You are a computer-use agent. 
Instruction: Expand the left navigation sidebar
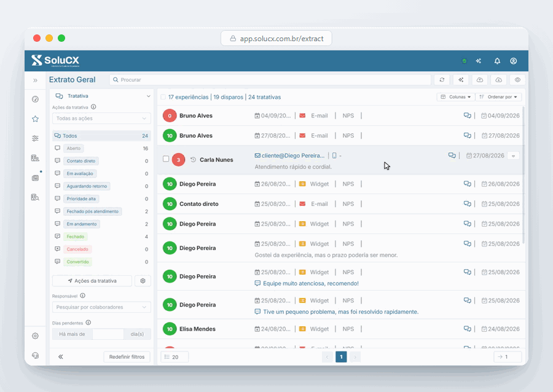point(35,80)
